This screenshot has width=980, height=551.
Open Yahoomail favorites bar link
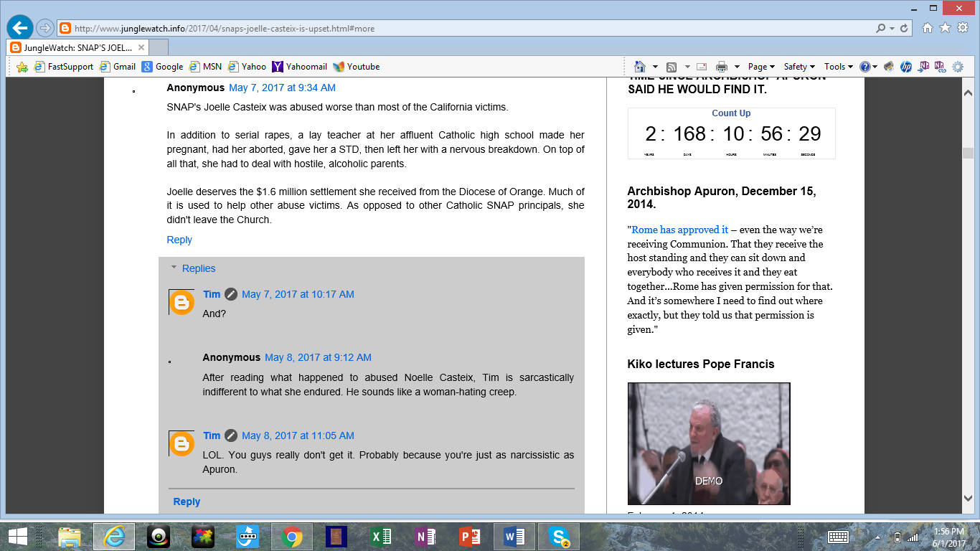[x=299, y=67]
